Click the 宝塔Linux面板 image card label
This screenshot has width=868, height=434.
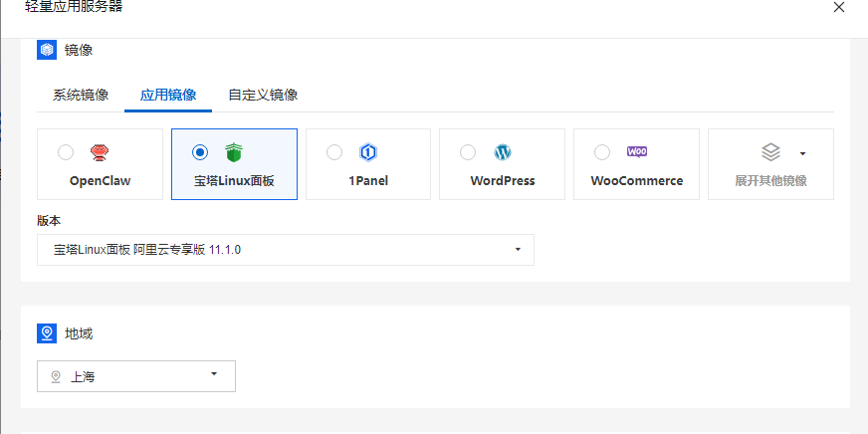[234, 181]
